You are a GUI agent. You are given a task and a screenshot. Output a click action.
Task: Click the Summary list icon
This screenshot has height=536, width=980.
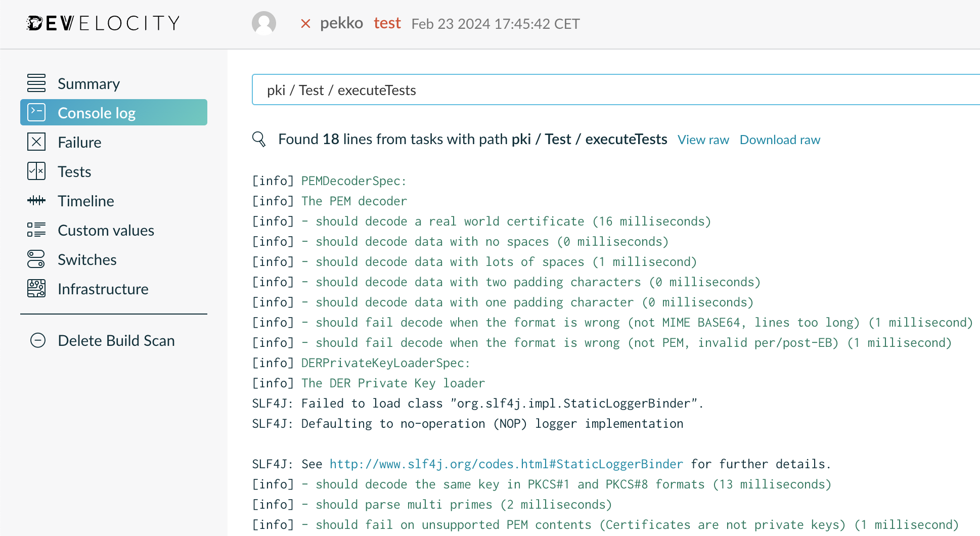36,83
